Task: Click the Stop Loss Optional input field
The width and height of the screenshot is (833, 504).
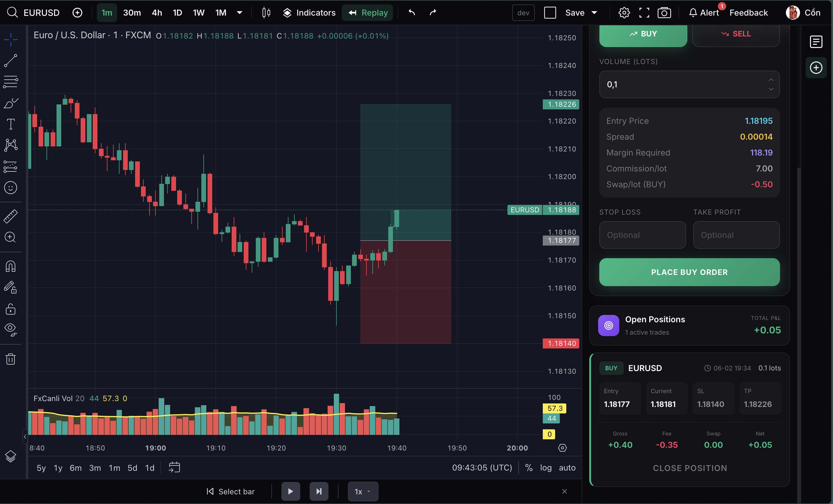Action: coord(642,235)
